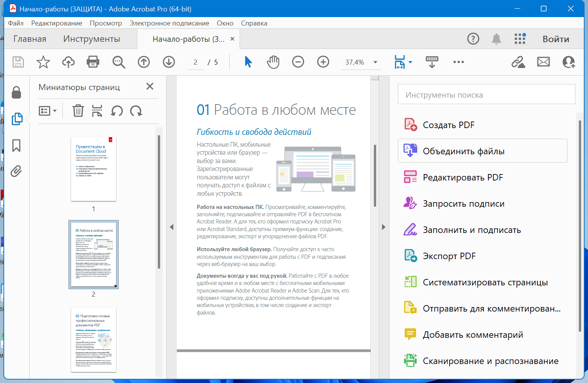This screenshot has width=588, height=383.
Task: Activate the selection arrow tool
Action: (x=248, y=62)
